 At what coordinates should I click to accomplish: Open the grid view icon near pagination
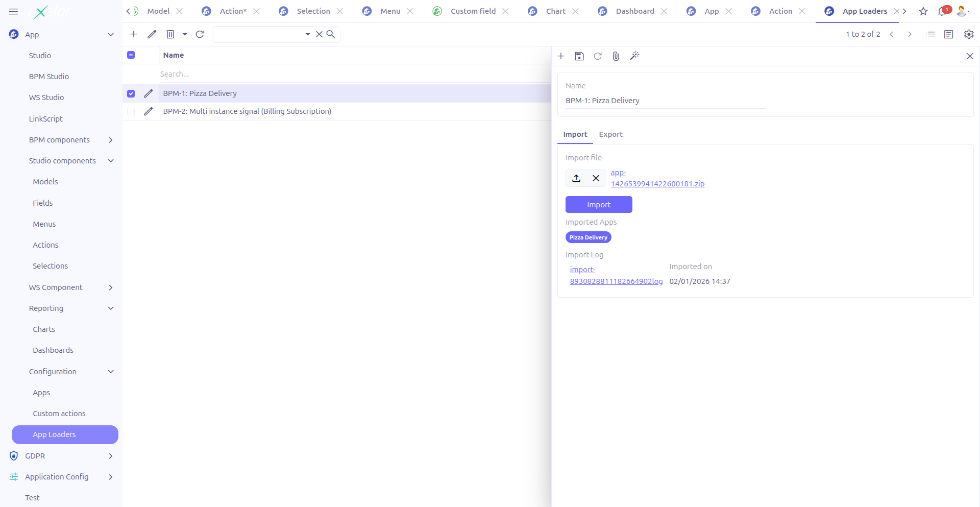pyautogui.click(x=930, y=34)
